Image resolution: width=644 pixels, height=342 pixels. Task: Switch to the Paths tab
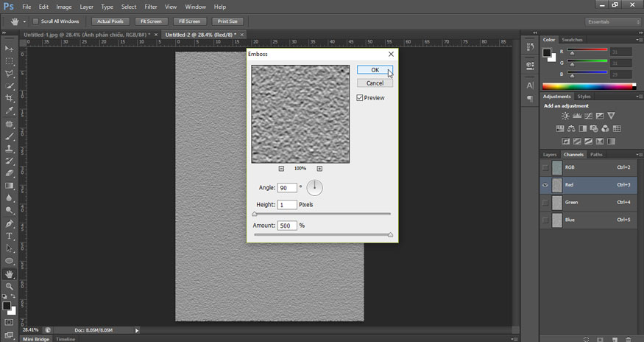pyautogui.click(x=596, y=155)
